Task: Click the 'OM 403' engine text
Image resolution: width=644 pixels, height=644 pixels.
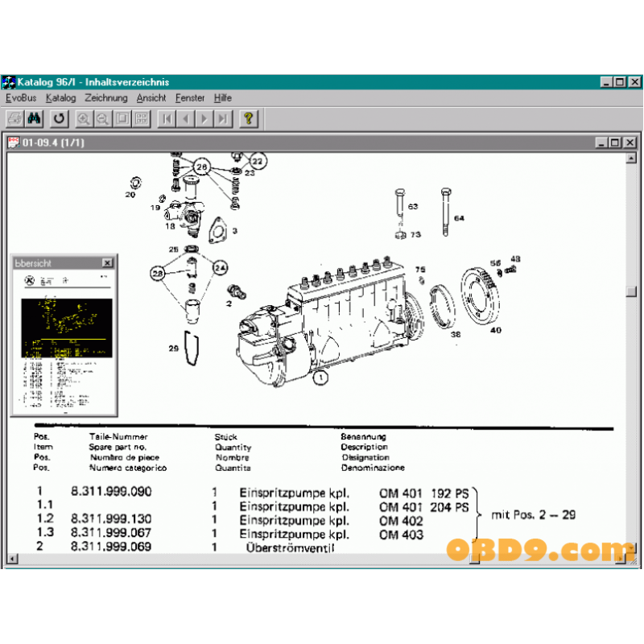Action: tap(401, 535)
